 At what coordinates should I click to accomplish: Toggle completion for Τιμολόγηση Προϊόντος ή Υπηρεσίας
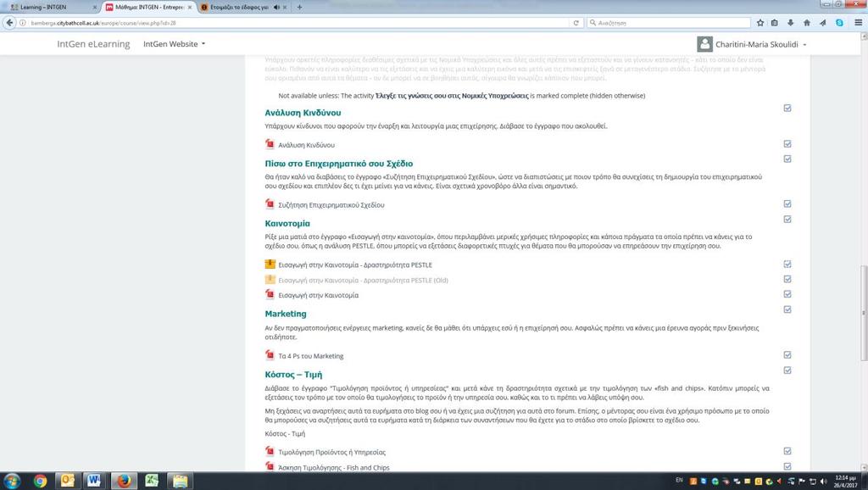(x=787, y=451)
